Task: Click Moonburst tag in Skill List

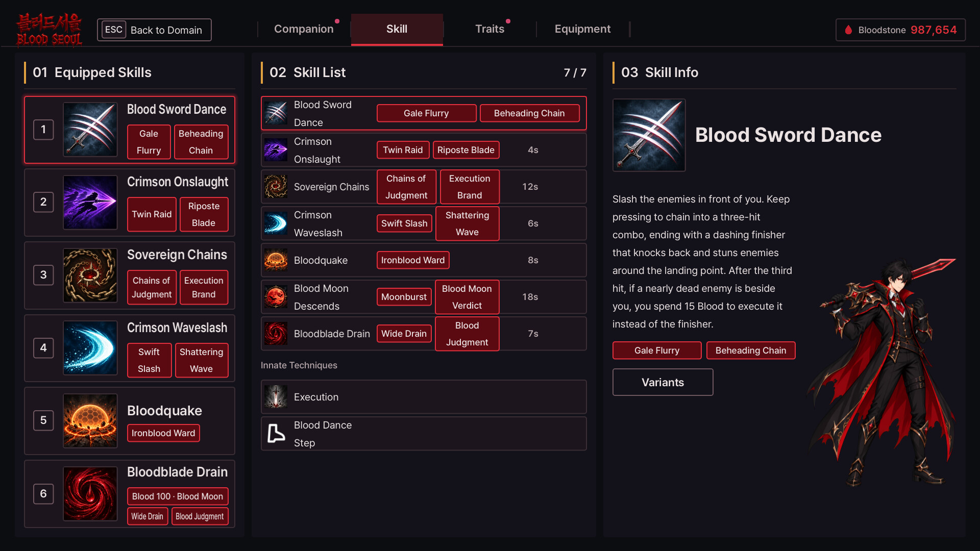Action: click(404, 297)
